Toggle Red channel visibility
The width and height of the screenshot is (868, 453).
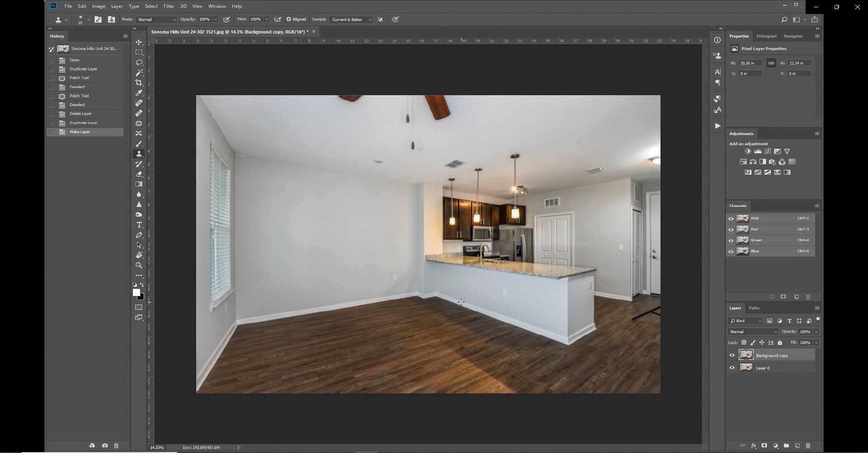(x=731, y=229)
